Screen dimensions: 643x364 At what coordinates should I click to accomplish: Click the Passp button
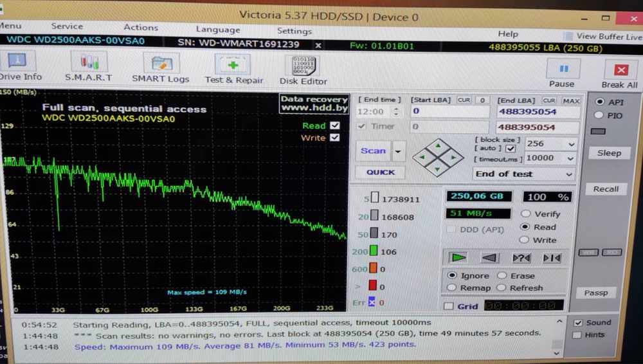click(x=595, y=293)
